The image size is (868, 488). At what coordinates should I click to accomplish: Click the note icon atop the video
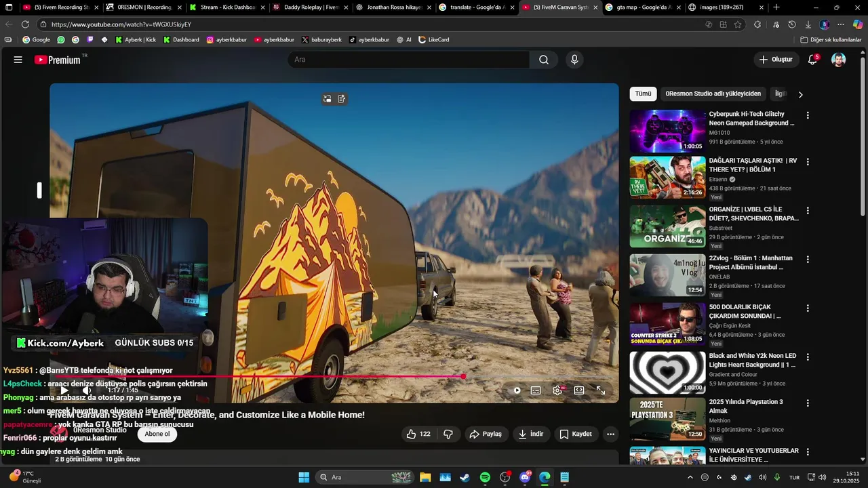click(x=342, y=99)
